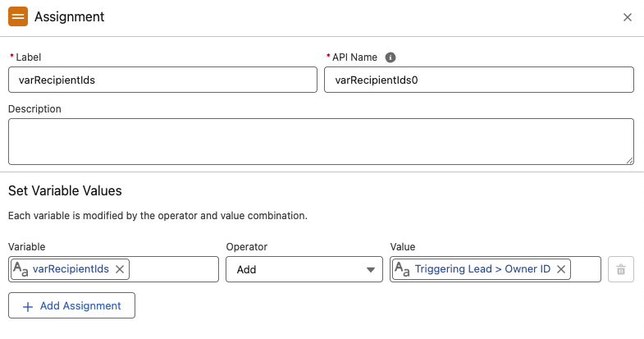644x339 pixels.
Task: Click the plus icon on Add Assignment
Action: [28, 306]
